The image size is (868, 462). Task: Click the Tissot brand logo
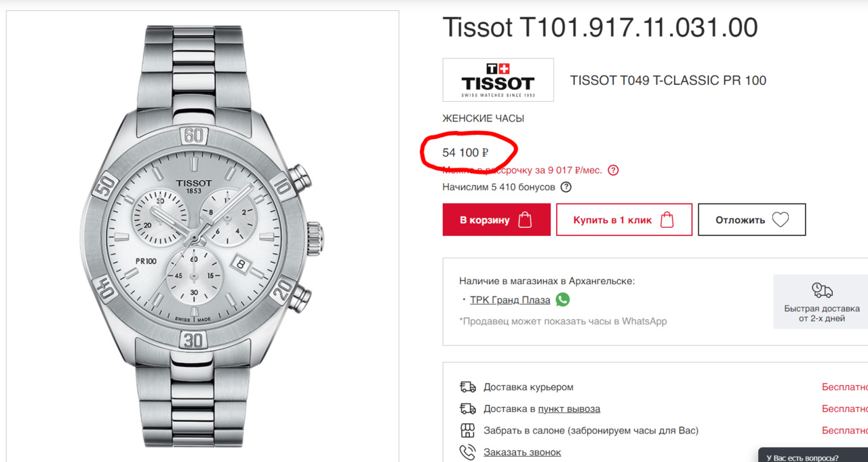tap(498, 80)
